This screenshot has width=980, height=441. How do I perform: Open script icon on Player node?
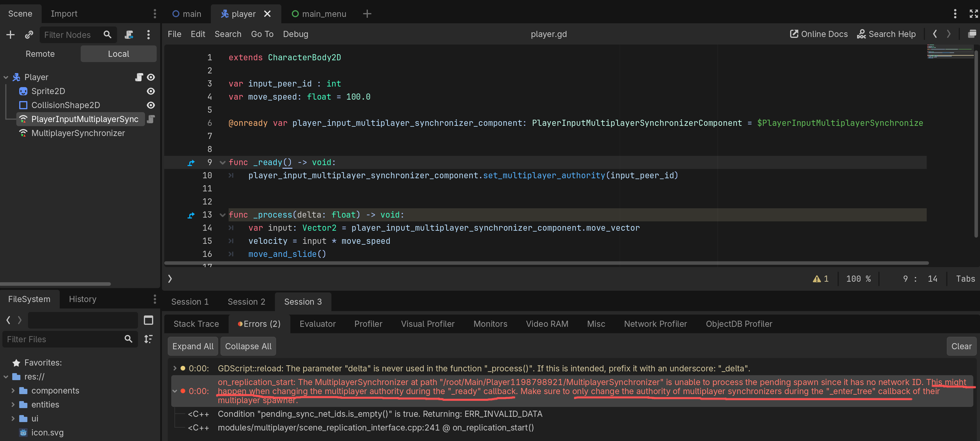click(x=139, y=77)
